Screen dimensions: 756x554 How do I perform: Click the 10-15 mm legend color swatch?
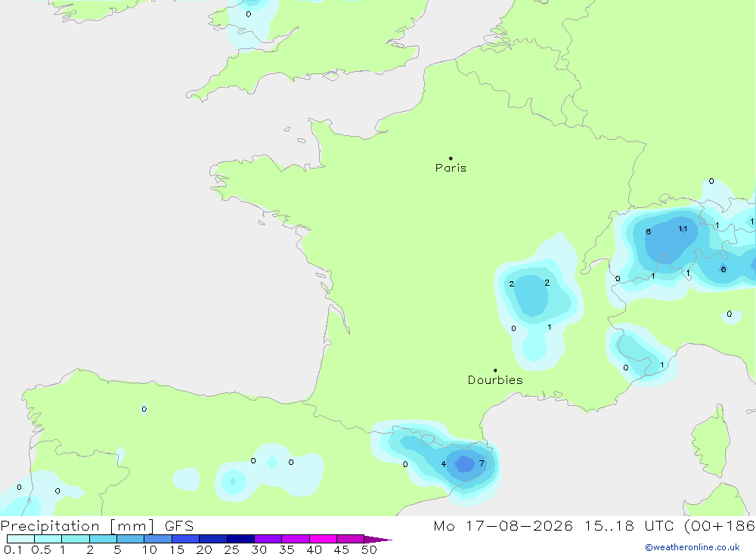coord(158,539)
